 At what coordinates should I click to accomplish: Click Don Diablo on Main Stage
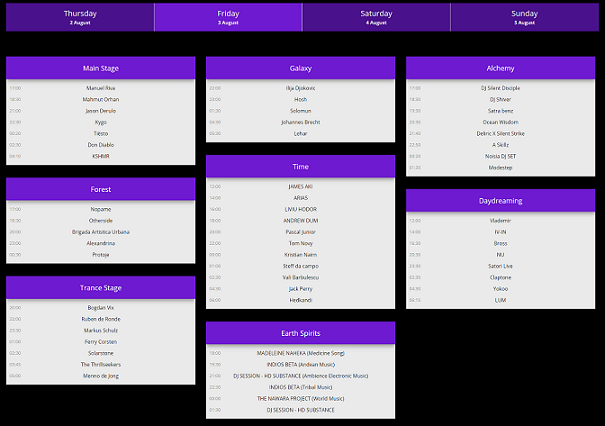click(101, 145)
